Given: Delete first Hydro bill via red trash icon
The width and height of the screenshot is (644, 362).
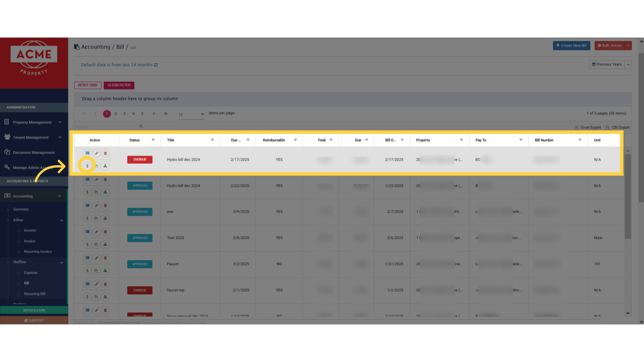Looking at the screenshot, I should pos(105,153).
